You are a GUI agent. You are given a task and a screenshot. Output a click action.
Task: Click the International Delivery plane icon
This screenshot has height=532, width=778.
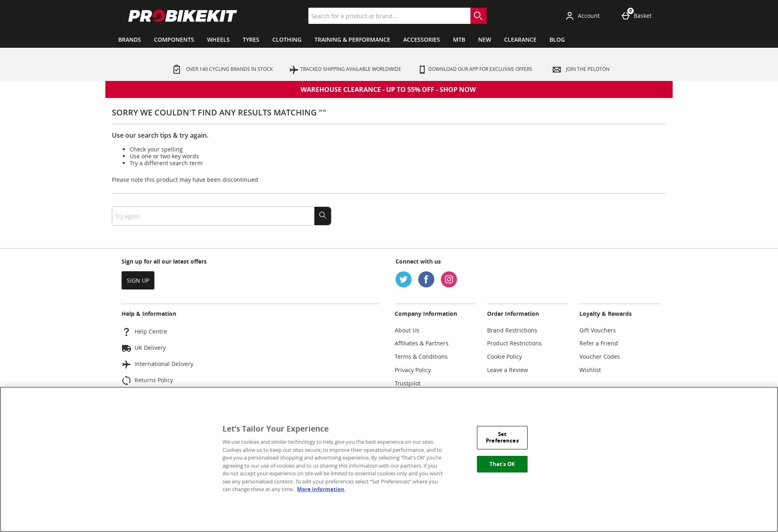coord(126,364)
